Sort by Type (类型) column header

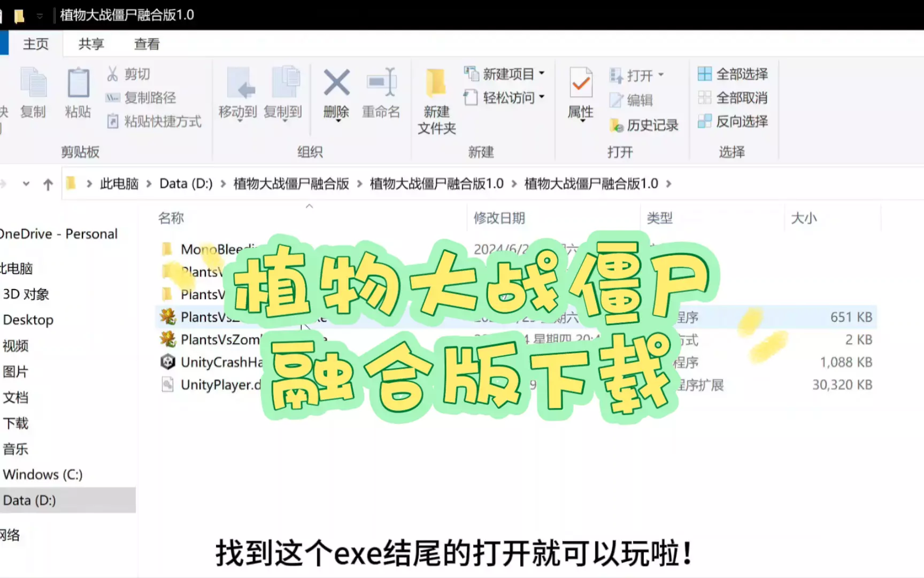[x=660, y=218]
